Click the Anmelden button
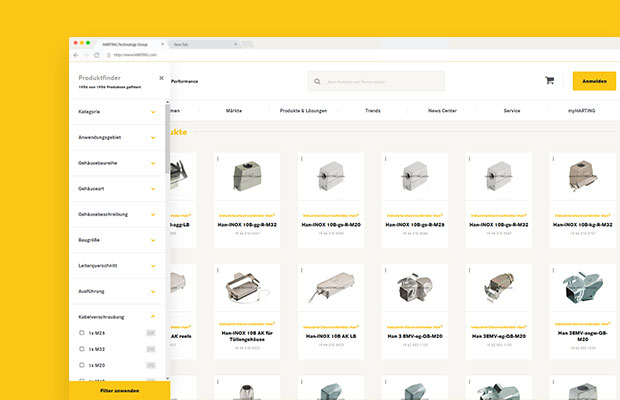 tap(594, 81)
